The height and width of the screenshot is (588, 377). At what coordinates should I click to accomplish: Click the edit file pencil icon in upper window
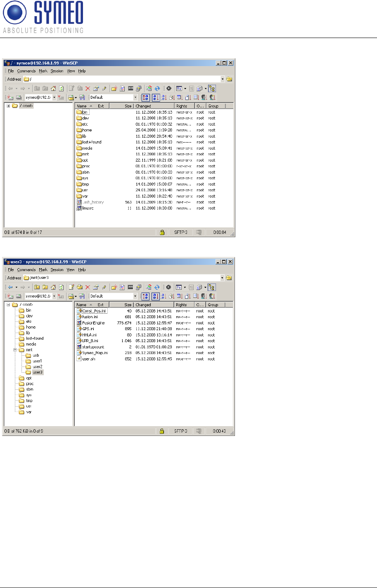click(x=72, y=88)
